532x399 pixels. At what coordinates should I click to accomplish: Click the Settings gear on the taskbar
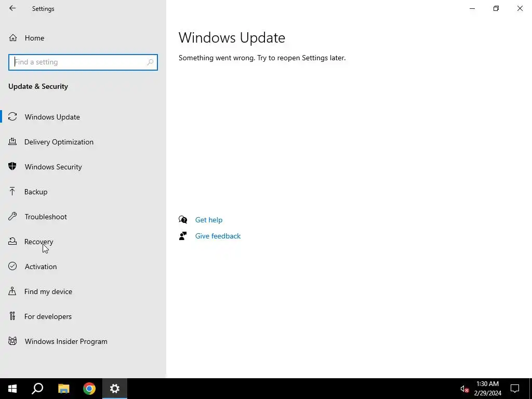[115, 389]
